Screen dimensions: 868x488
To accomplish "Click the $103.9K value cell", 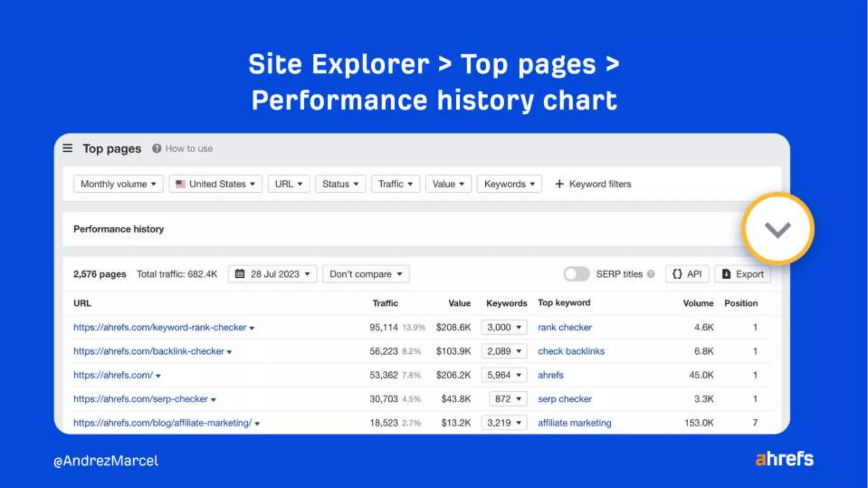I will click(453, 351).
